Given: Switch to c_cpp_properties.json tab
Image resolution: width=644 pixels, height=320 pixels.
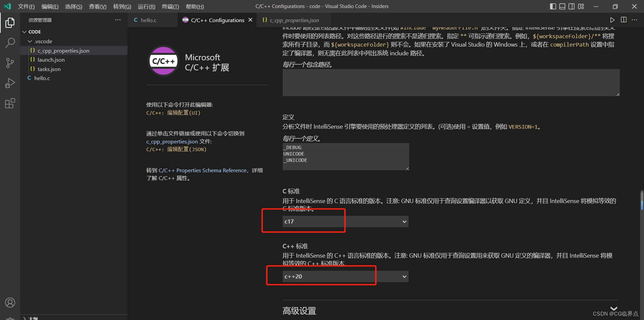Looking at the screenshot, I should pyautogui.click(x=294, y=20).
